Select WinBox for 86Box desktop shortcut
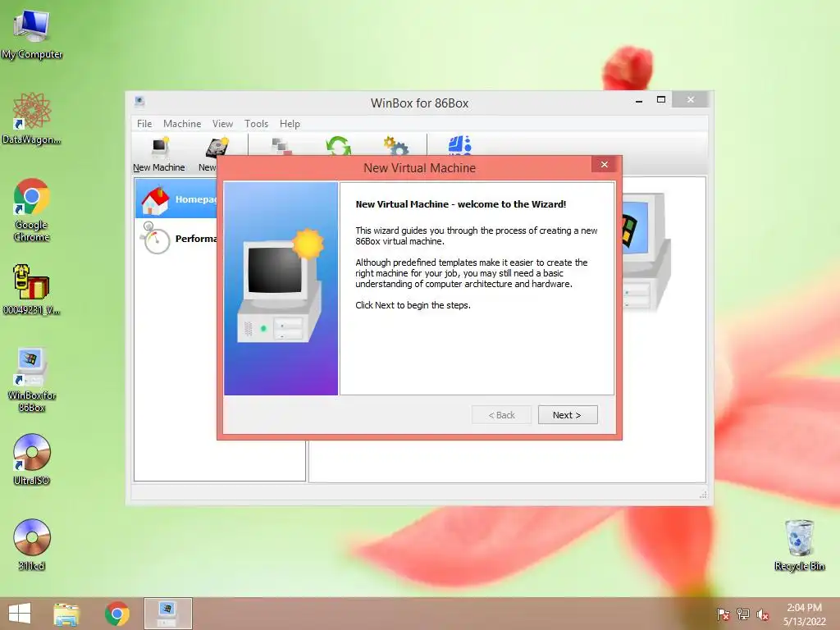Image resolution: width=840 pixels, height=630 pixels. 32,380
